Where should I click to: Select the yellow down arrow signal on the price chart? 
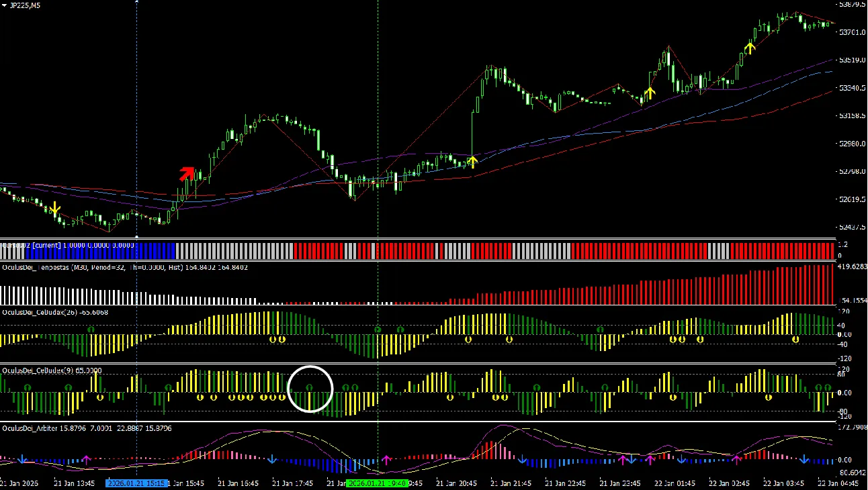[56, 209]
